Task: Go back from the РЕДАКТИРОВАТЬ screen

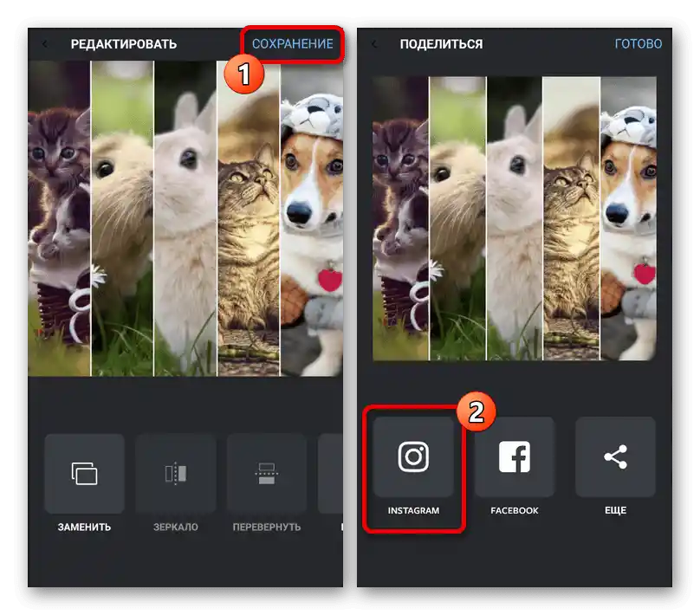Action: click(44, 43)
